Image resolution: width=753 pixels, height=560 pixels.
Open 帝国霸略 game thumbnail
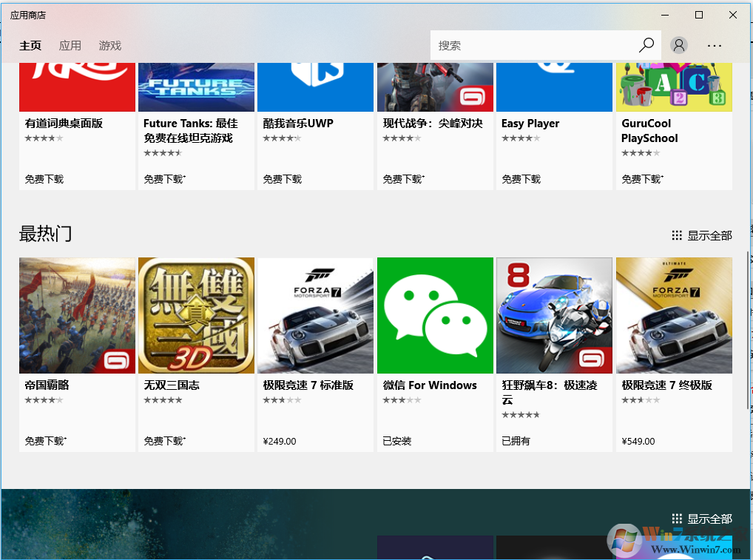(x=78, y=316)
